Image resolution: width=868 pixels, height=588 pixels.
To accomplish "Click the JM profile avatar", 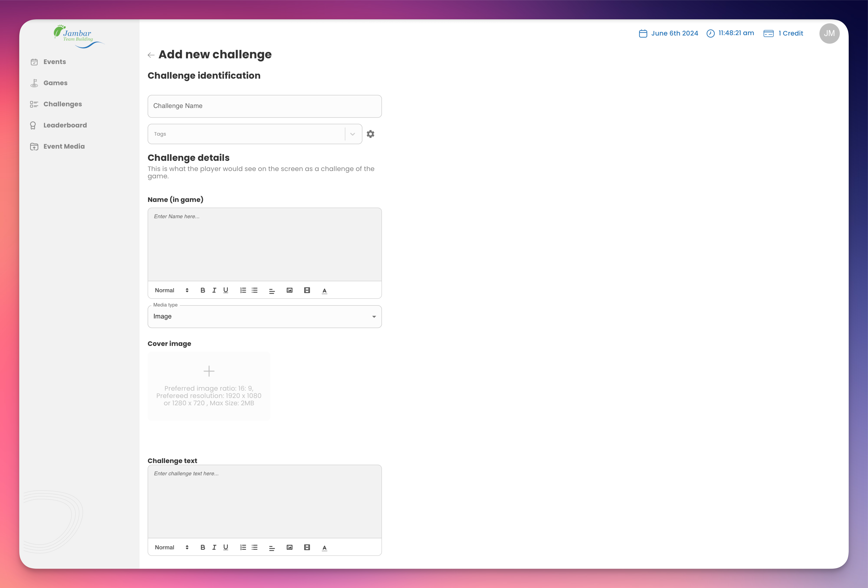I will point(829,33).
